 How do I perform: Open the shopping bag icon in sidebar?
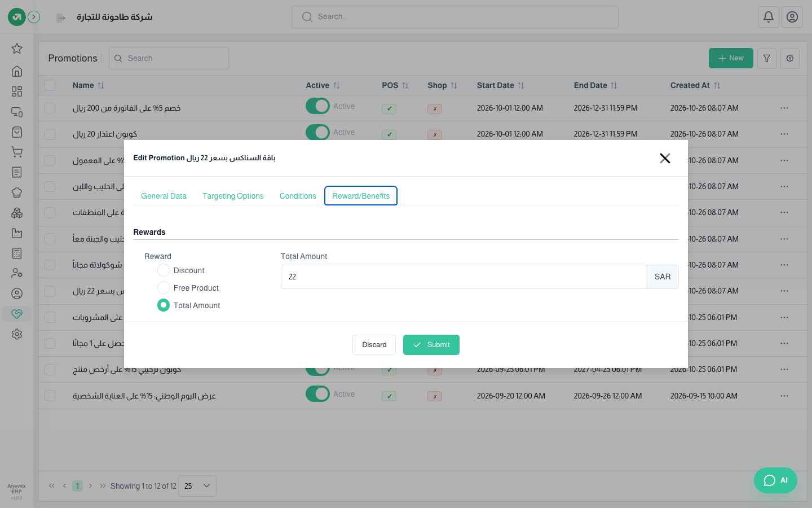[17, 132]
